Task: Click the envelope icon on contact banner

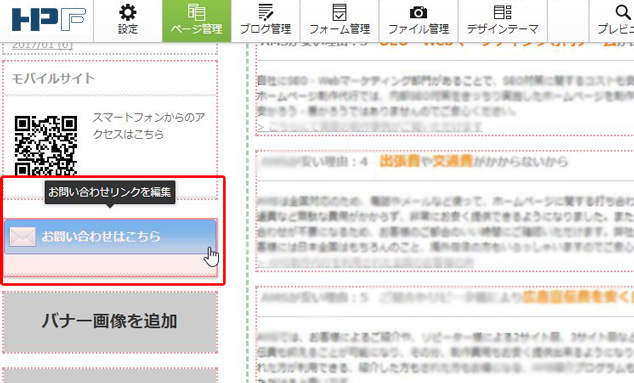Action: click(x=22, y=237)
